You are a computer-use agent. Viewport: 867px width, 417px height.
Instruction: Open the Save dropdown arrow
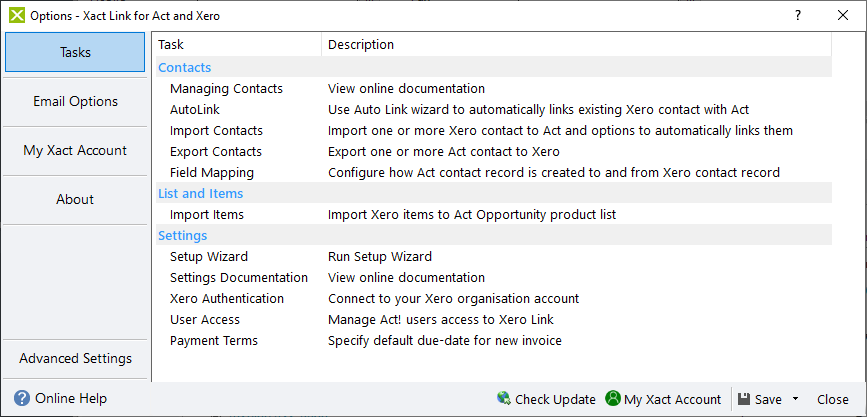[x=795, y=399]
